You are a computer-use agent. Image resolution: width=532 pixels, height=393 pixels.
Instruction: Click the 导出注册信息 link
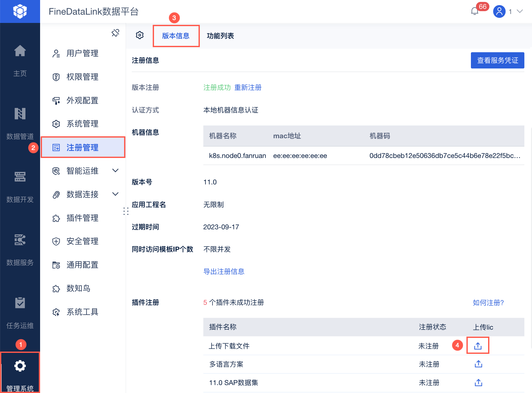click(224, 272)
